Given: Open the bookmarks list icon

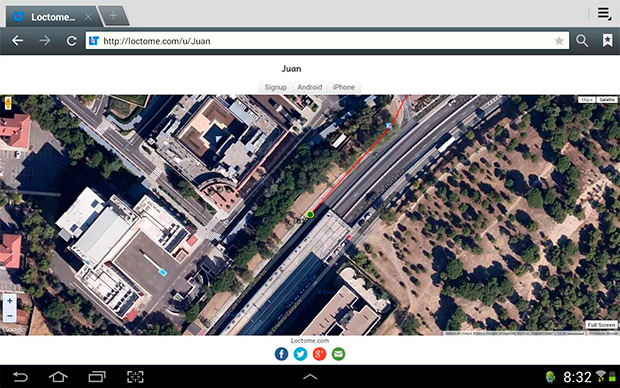Looking at the screenshot, I should click(607, 40).
